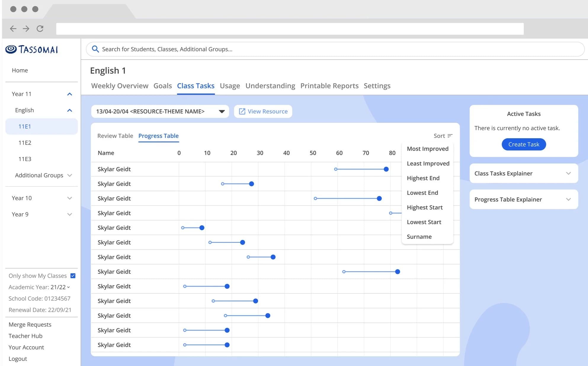Click the Renewal Date 22/09/21 text
The image size is (588, 366).
click(x=40, y=310)
